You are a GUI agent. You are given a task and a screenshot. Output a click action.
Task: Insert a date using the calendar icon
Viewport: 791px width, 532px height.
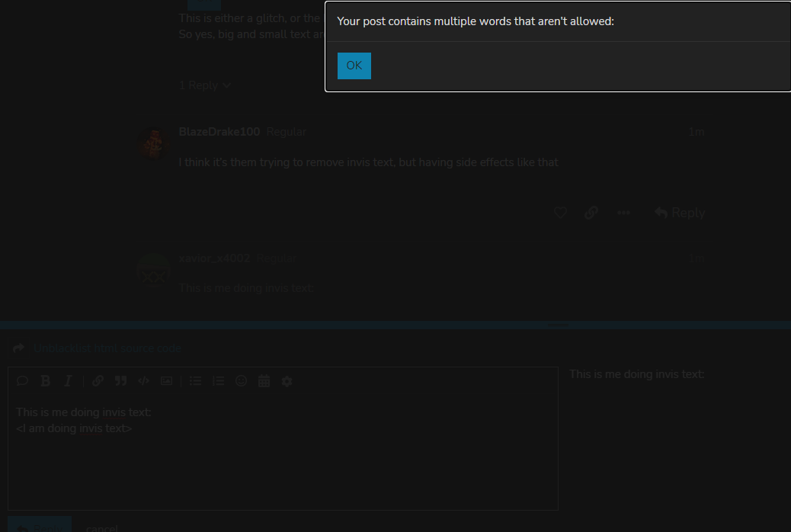tap(264, 381)
